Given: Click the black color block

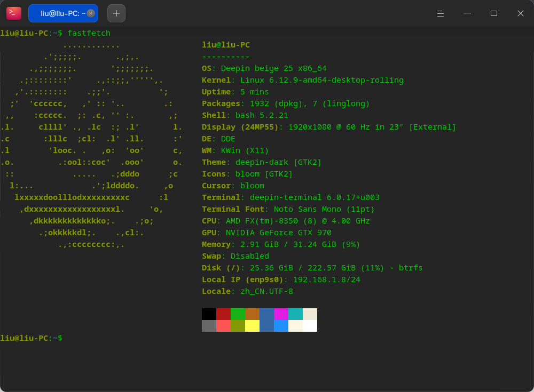Looking at the screenshot, I should tap(209, 314).
